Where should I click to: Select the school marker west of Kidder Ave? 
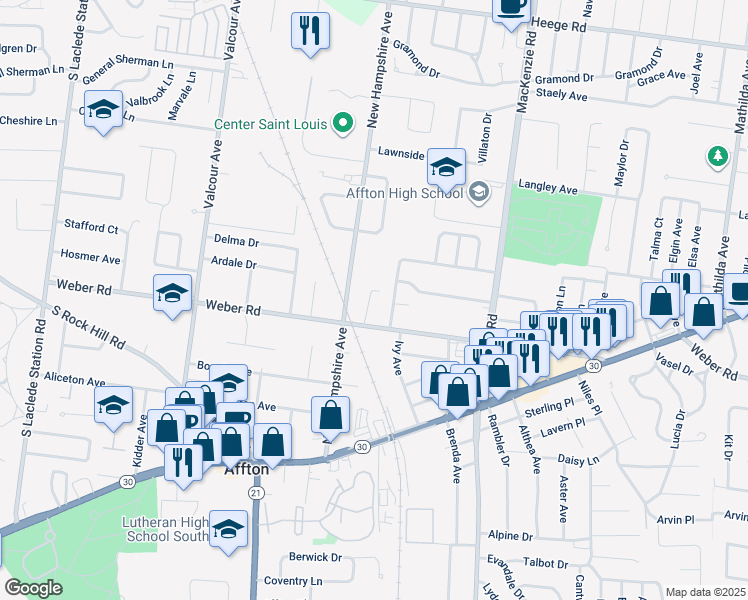(114, 406)
